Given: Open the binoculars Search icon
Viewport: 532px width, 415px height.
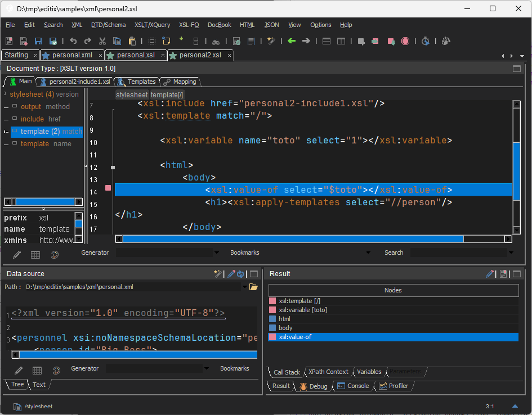Looking at the screenshot, I should pos(216,40).
